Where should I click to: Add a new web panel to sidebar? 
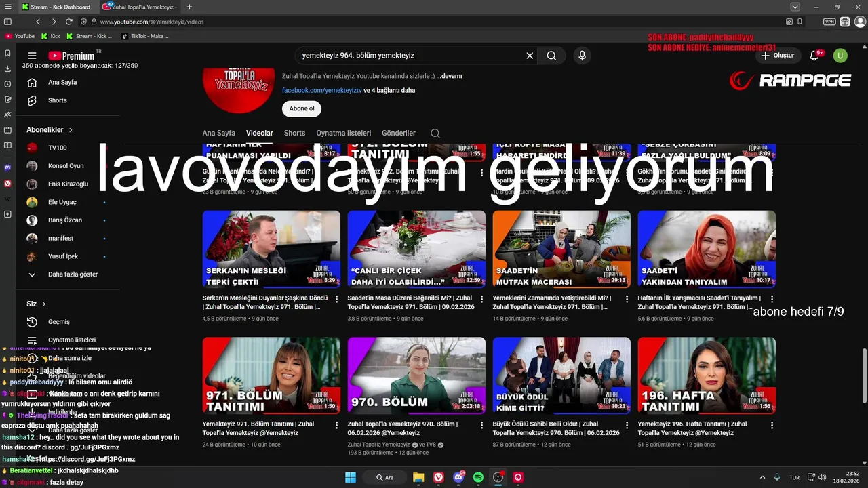click(x=7, y=214)
